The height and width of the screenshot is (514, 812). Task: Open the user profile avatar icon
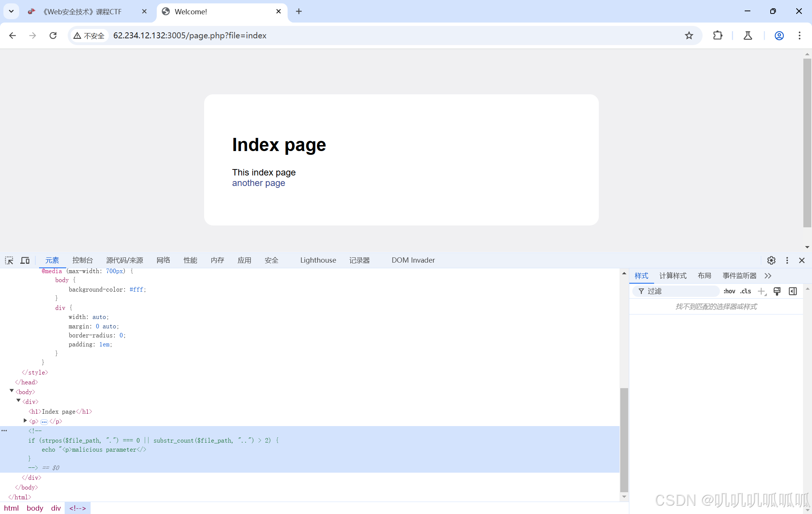pyautogui.click(x=779, y=36)
